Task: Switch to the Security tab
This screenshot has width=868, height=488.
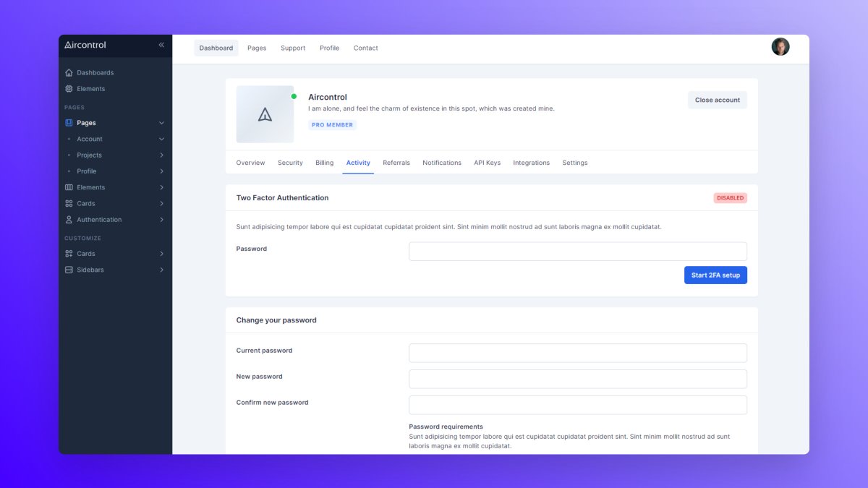Action: 290,163
